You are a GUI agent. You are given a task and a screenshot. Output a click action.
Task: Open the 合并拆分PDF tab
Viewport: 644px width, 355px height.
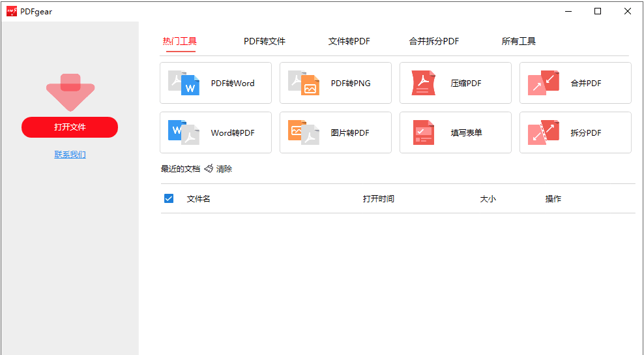tap(434, 41)
